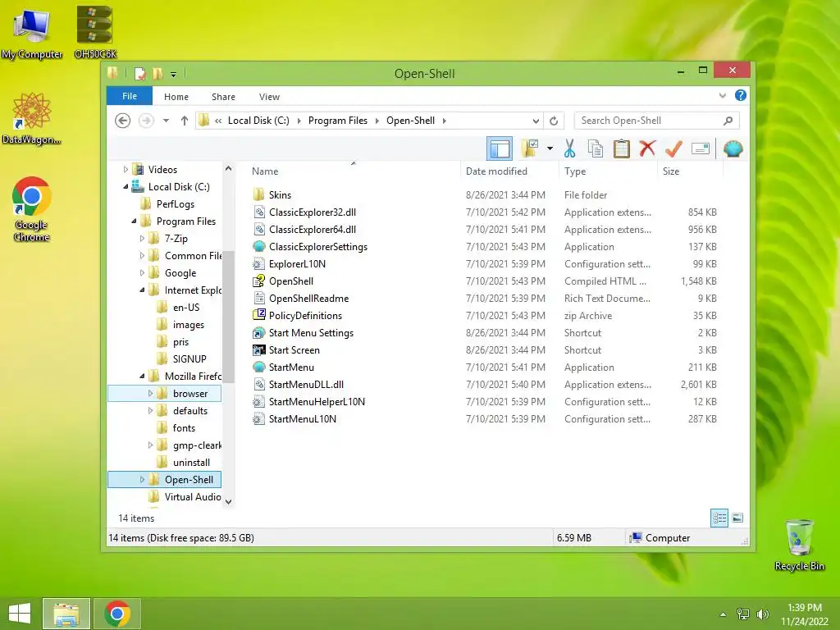Click Program Files in address bar
This screenshot has height=630, width=840.
tap(337, 121)
